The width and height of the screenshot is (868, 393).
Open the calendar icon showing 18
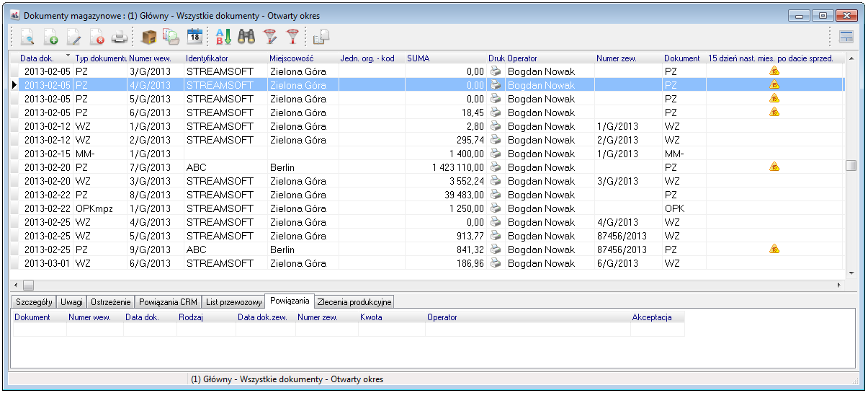pyautogui.click(x=194, y=37)
